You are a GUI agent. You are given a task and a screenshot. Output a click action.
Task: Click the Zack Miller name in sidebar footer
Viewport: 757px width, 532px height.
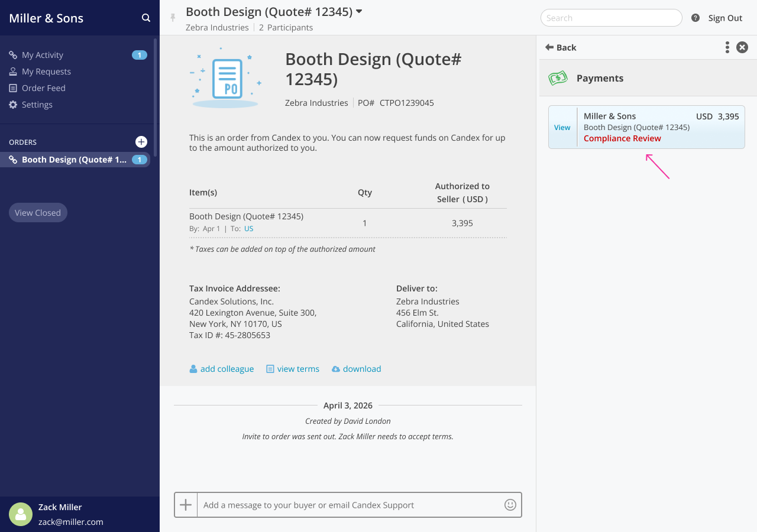60,507
